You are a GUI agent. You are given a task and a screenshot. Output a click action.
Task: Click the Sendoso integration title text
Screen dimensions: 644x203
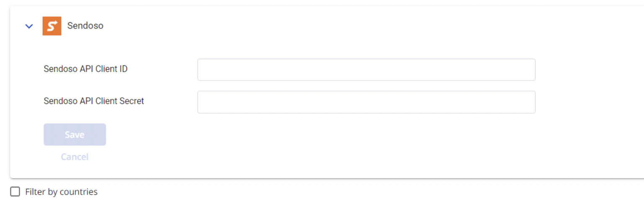(x=85, y=26)
